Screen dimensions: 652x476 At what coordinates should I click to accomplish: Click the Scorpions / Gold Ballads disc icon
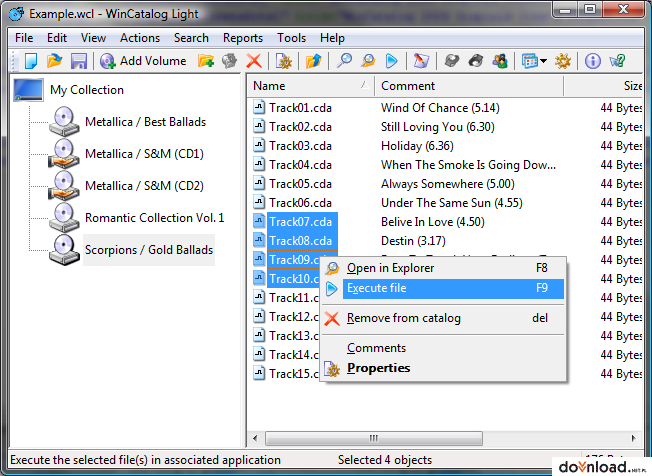64,250
